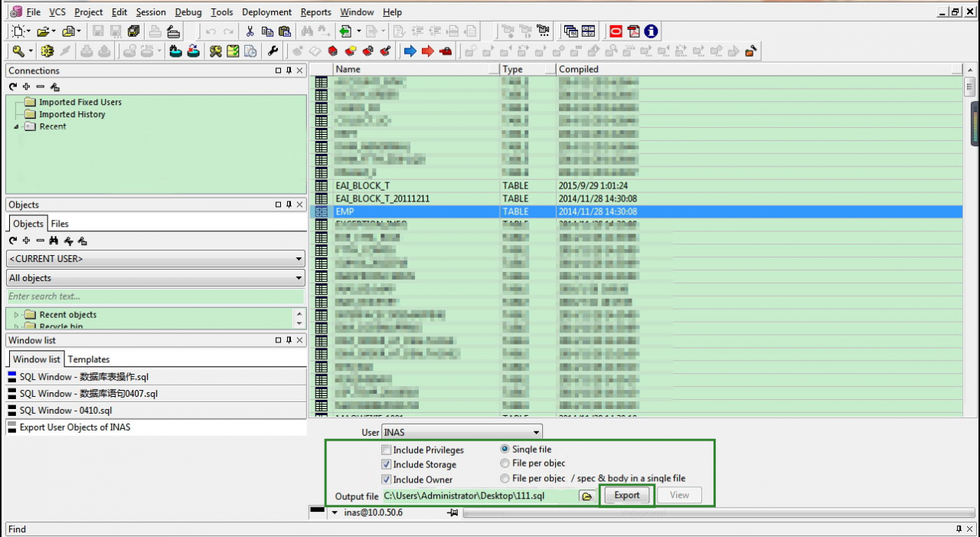Viewport: 980px width, 537px height.
Task: Click refresh icon in Connections panel
Action: (13, 87)
